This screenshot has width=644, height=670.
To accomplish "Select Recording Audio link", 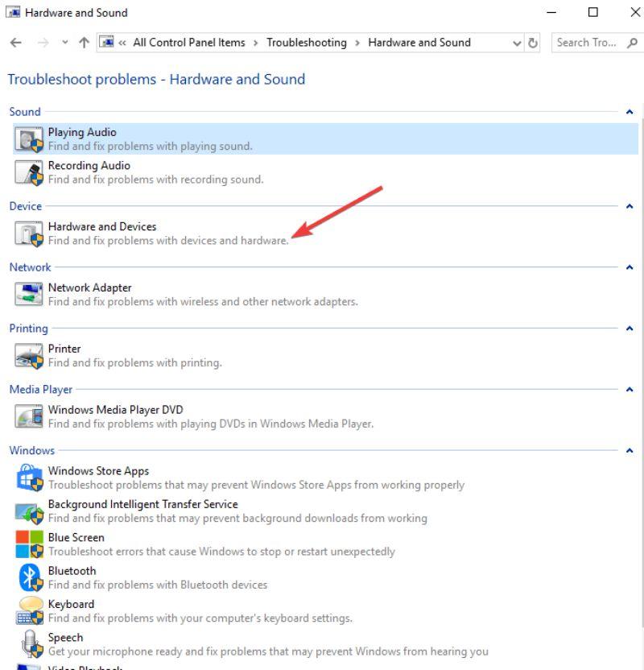I will pyautogui.click(x=89, y=165).
